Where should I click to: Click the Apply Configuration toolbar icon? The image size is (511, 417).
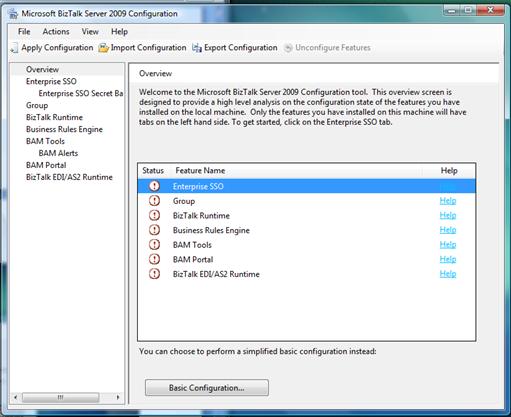pyautogui.click(x=15, y=48)
